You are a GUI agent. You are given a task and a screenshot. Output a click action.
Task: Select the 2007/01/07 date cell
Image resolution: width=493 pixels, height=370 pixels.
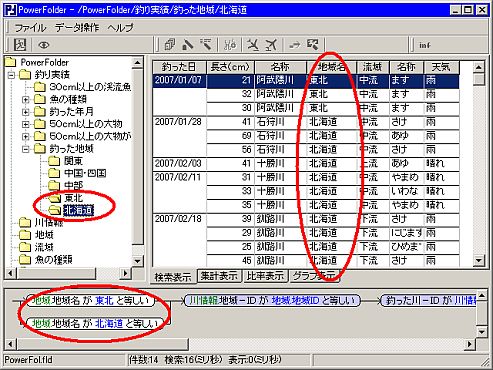pyautogui.click(x=179, y=80)
